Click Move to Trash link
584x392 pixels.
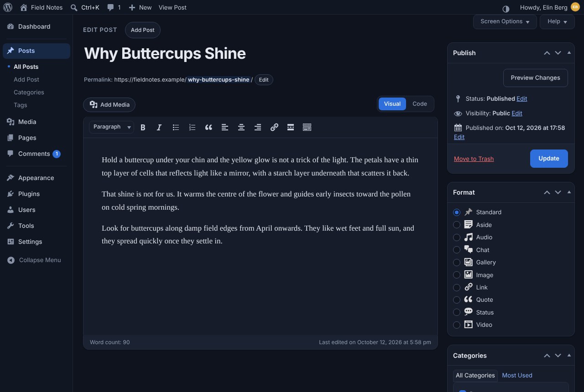pos(474,159)
